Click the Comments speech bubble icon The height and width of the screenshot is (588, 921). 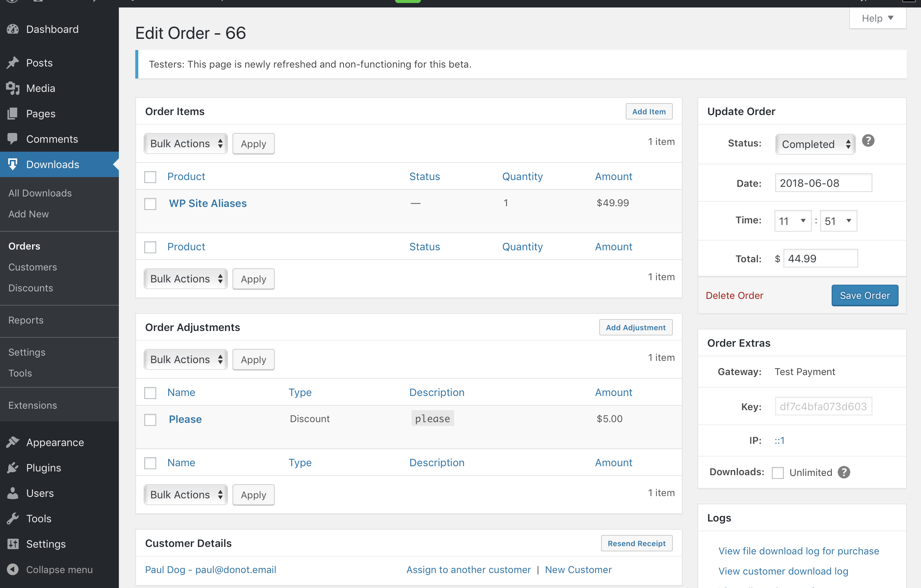point(13,139)
